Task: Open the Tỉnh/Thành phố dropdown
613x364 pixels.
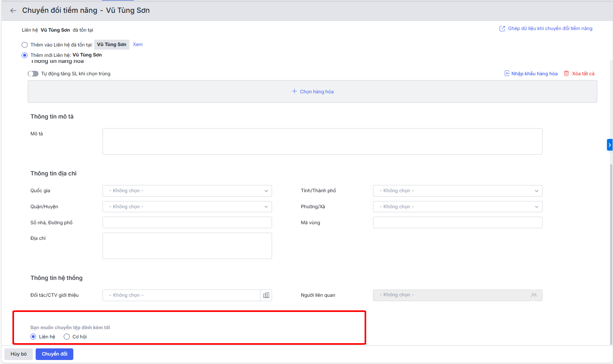Action: [x=457, y=191]
